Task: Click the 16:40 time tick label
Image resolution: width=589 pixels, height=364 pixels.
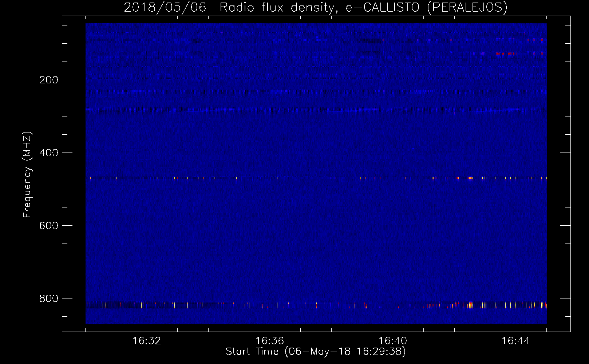Action: click(x=393, y=341)
